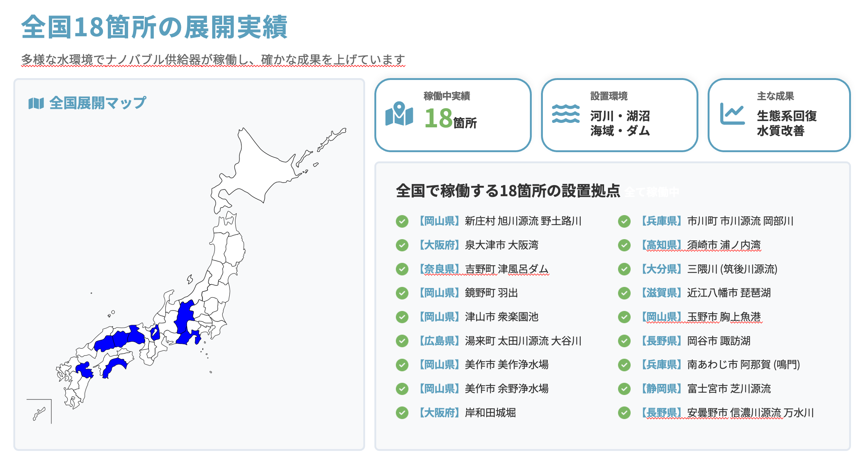Click the Okinawa inset box on map
Image resolution: width=868 pixels, height=462 pixels.
(39, 412)
